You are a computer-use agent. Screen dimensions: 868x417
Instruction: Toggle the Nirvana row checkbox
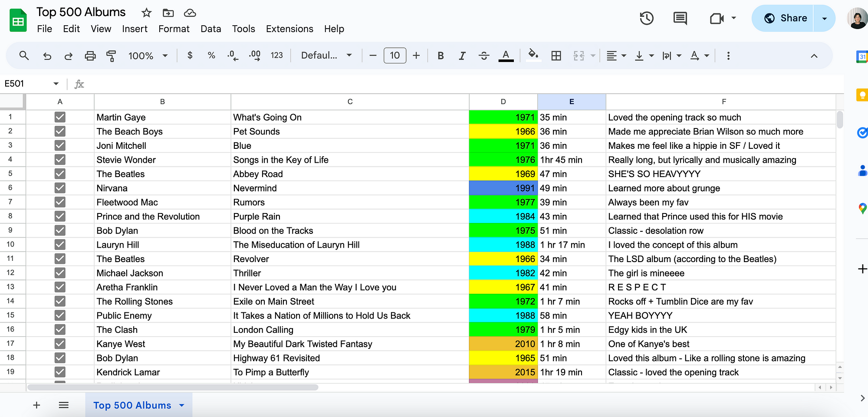pyautogui.click(x=60, y=188)
